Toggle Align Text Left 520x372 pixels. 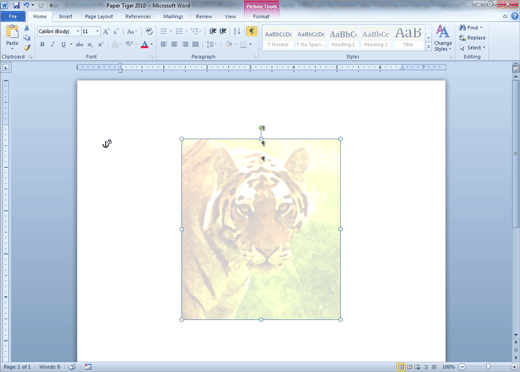[164, 44]
